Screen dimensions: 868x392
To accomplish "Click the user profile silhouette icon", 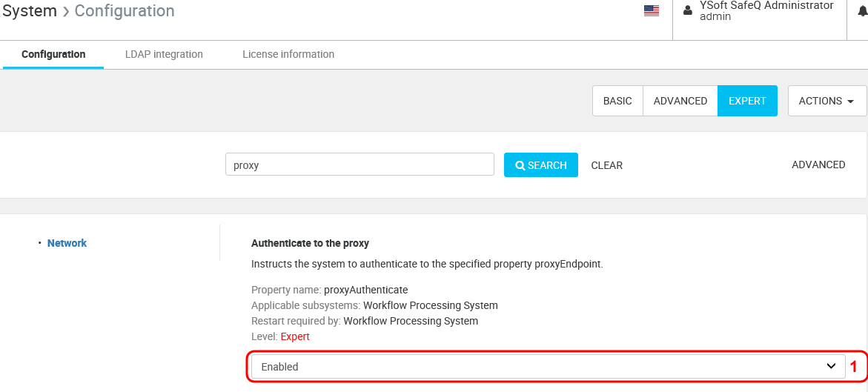I will [687, 10].
